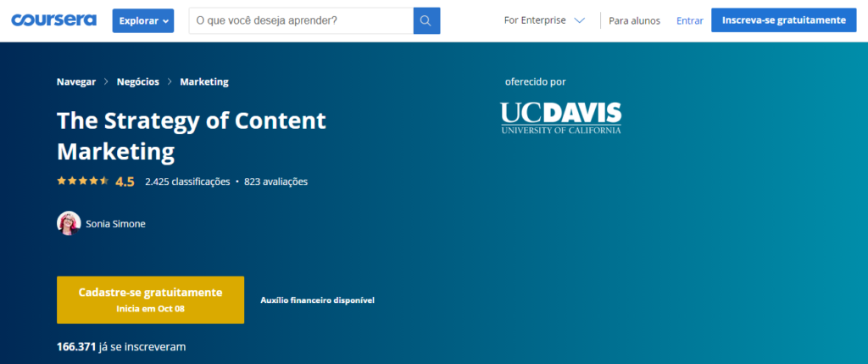Click the magnifying glass search button
The image size is (868, 364).
(x=427, y=20)
